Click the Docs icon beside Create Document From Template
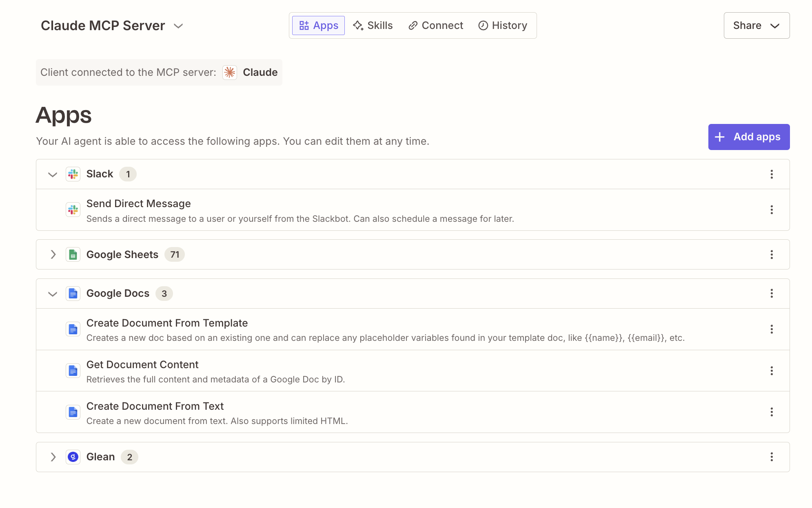This screenshot has width=812, height=508. coord(73,329)
